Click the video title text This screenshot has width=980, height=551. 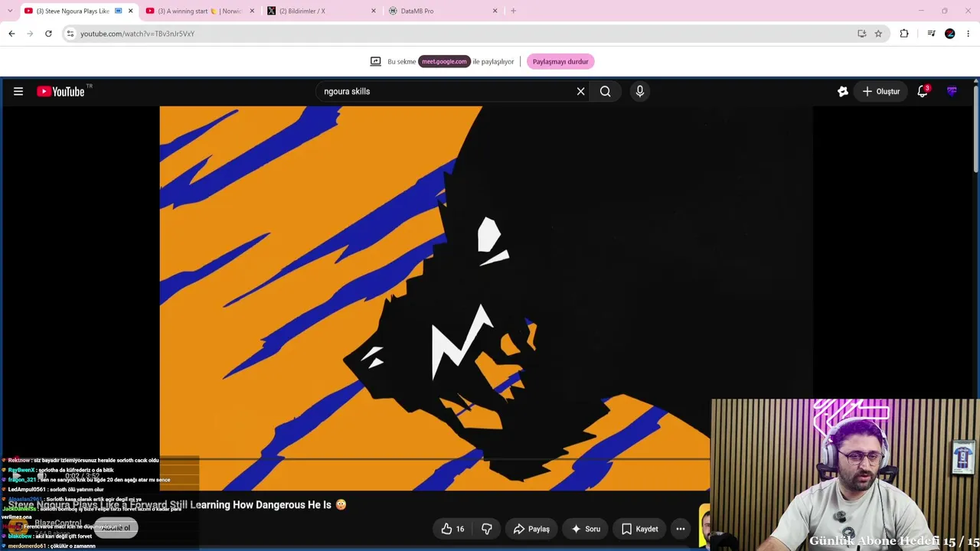click(178, 505)
